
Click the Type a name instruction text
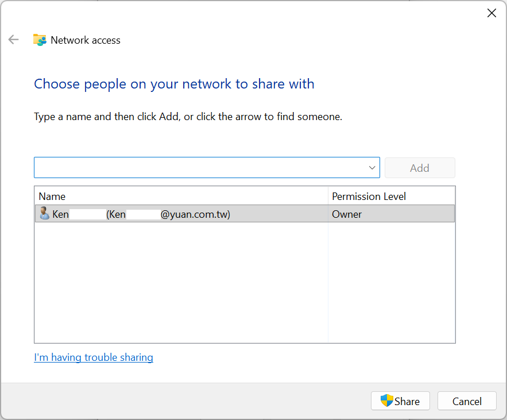[x=188, y=117]
